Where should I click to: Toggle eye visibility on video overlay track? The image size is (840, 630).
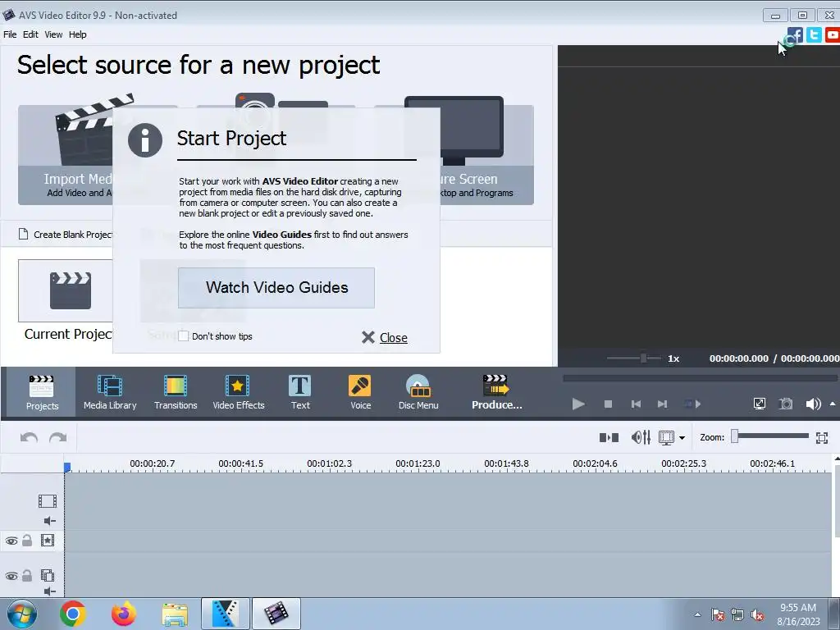(11, 577)
